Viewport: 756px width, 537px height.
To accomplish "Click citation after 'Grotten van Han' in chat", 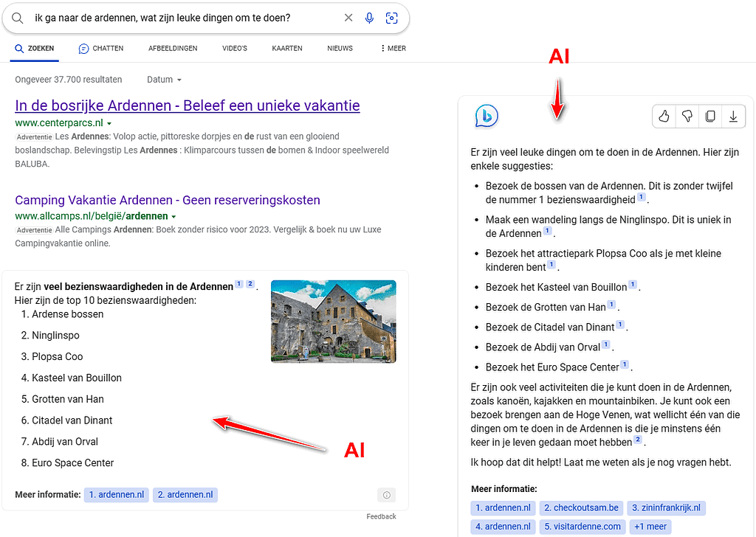I will pyautogui.click(x=611, y=304).
